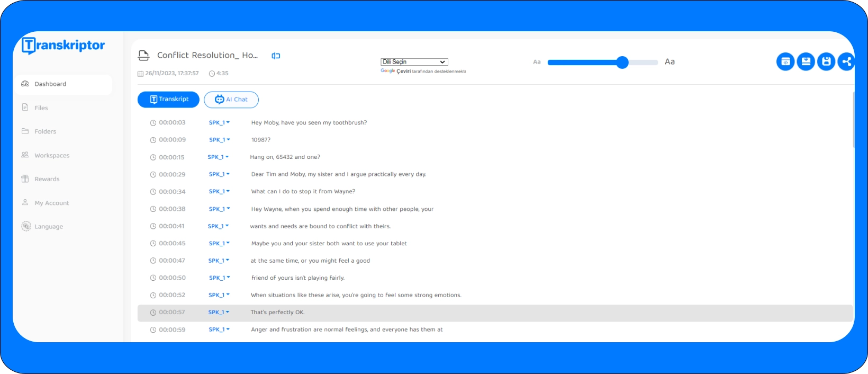The image size is (868, 374).
Task: Click highlighted line 'That's perfectly OK.'
Action: [x=277, y=312]
